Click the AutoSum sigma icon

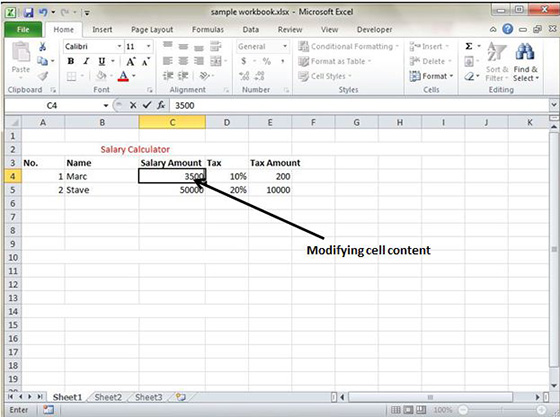pyautogui.click(x=469, y=46)
